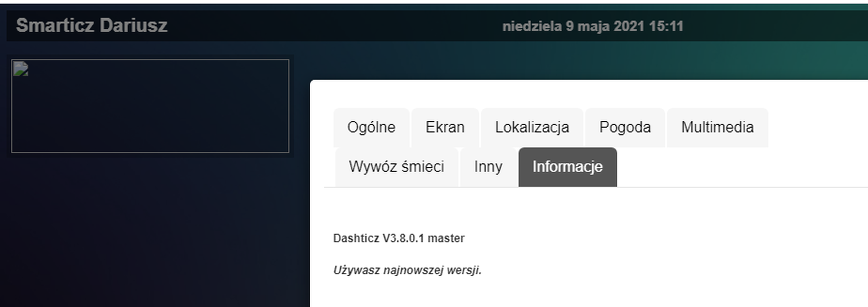The width and height of the screenshot is (868, 307).
Task: Click the Dashticz V3.8.0.1 master version text
Action: tap(399, 238)
